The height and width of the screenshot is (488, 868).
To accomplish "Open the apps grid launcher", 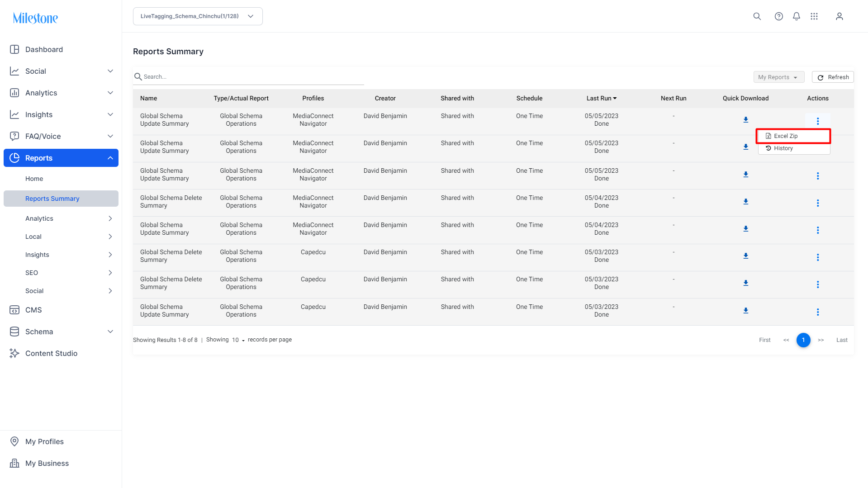I will coord(814,16).
